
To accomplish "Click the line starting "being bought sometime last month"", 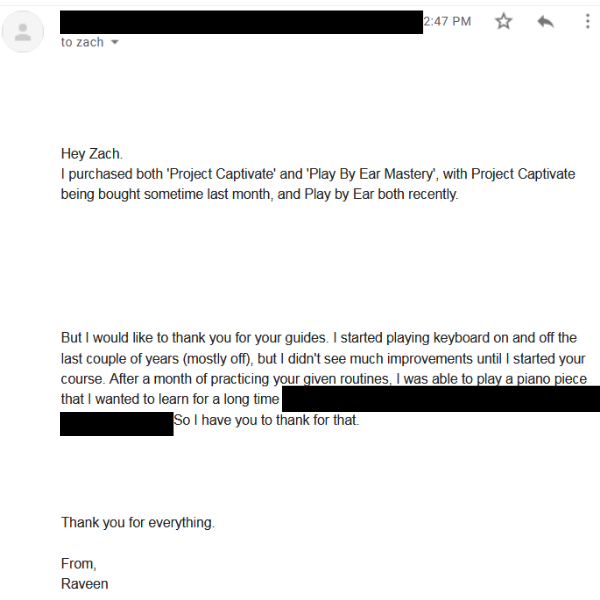I will [x=259, y=194].
